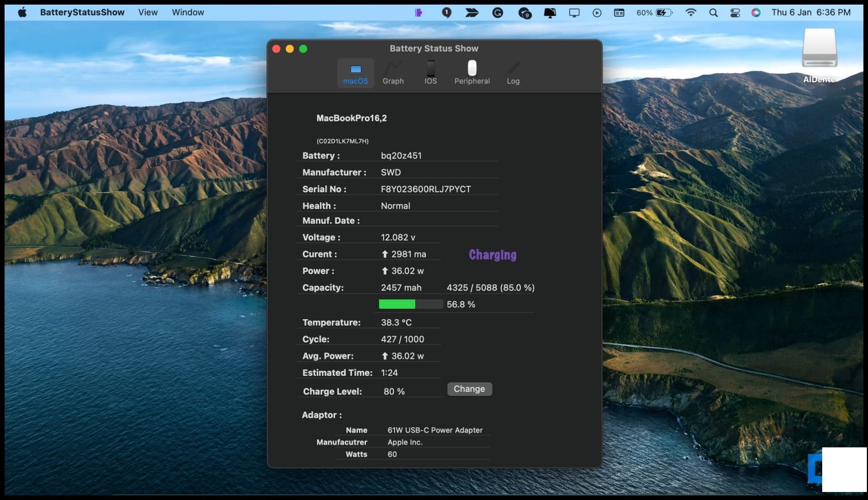Screen dimensions: 868x500
Task: Switch to the iOS tab
Action: (x=431, y=73)
